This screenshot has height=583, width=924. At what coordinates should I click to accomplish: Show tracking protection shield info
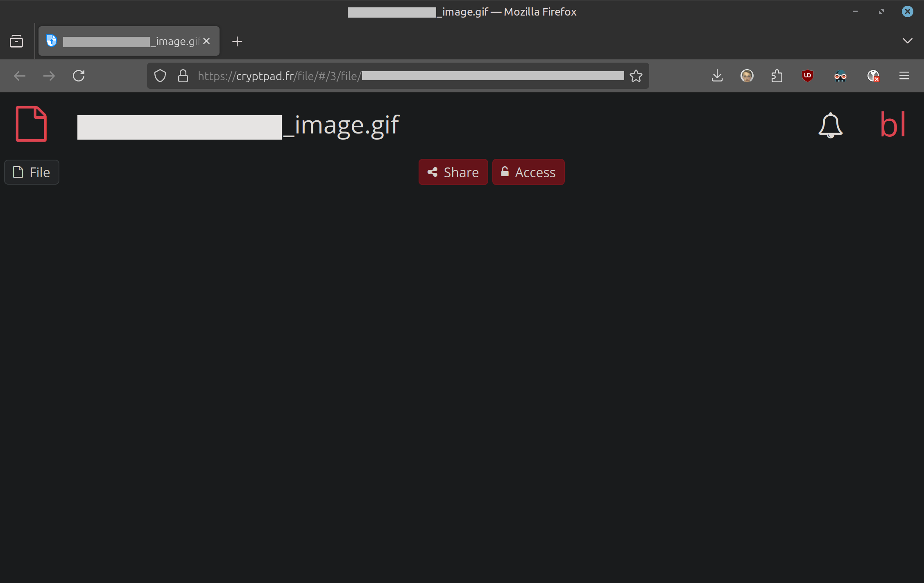point(160,76)
